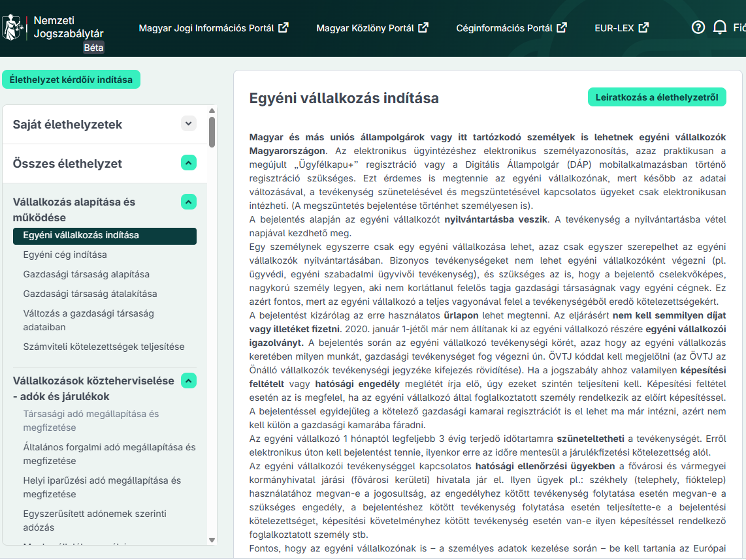Click external link icon beside Magyar Közlöny Portál

(423, 27)
